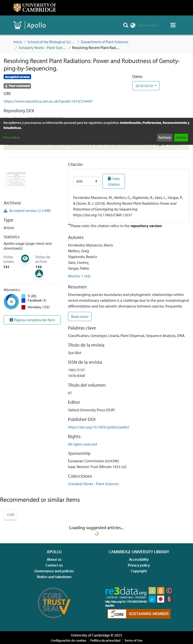Click the red Mendeley color swatch
Image resolution: width=193 pixels, height=644 pixels.
click(x=23, y=307)
